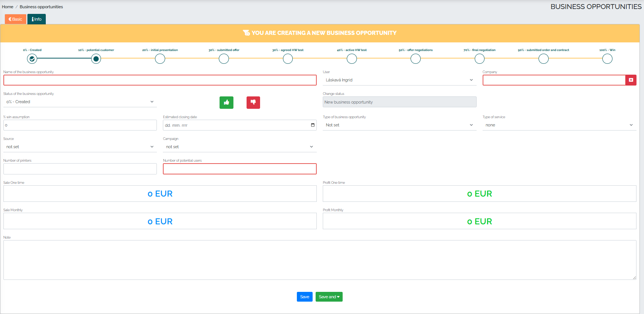Select the 50% - offer negotiations stage
The width and height of the screenshot is (644, 314).
[x=415, y=59]
